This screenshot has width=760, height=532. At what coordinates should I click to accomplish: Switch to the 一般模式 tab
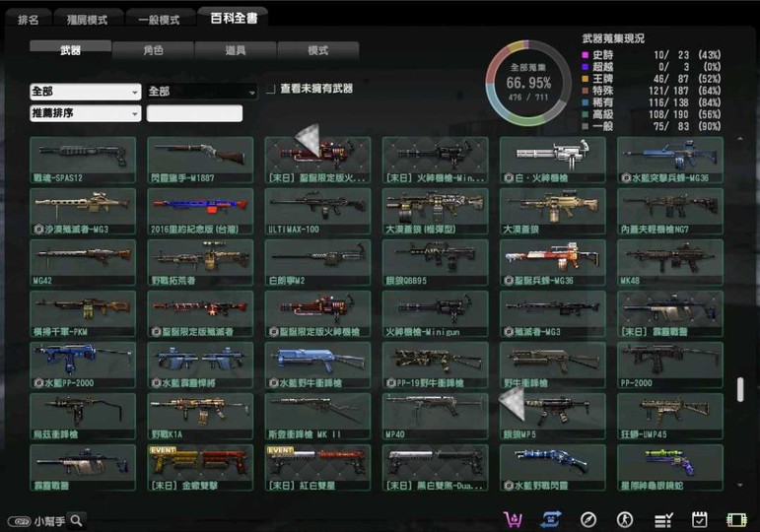(159, 20)
